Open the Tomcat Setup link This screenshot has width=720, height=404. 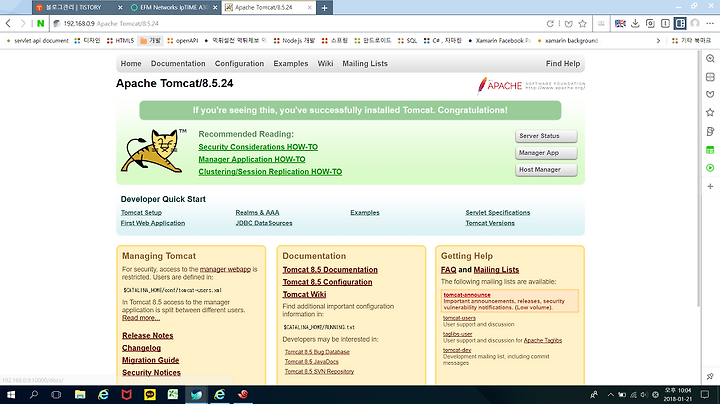tap(141, 213)
